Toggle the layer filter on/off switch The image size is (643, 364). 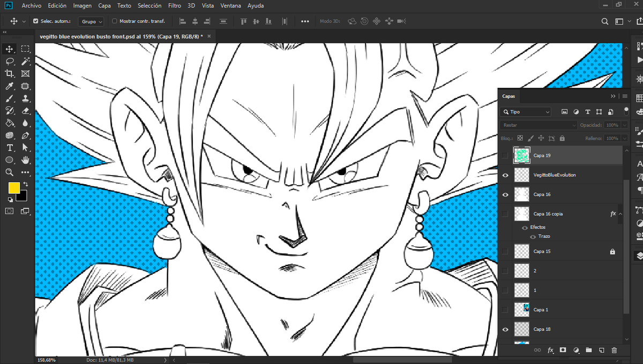point(626,112)
